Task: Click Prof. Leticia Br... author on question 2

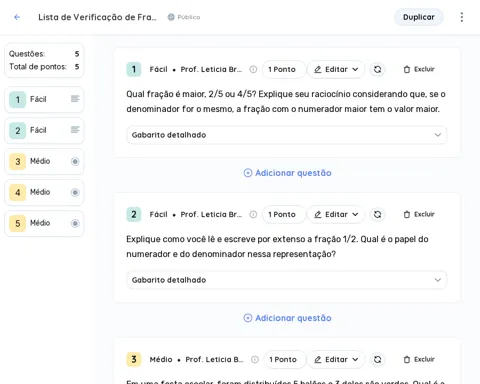Action: (x=211, y=214)
